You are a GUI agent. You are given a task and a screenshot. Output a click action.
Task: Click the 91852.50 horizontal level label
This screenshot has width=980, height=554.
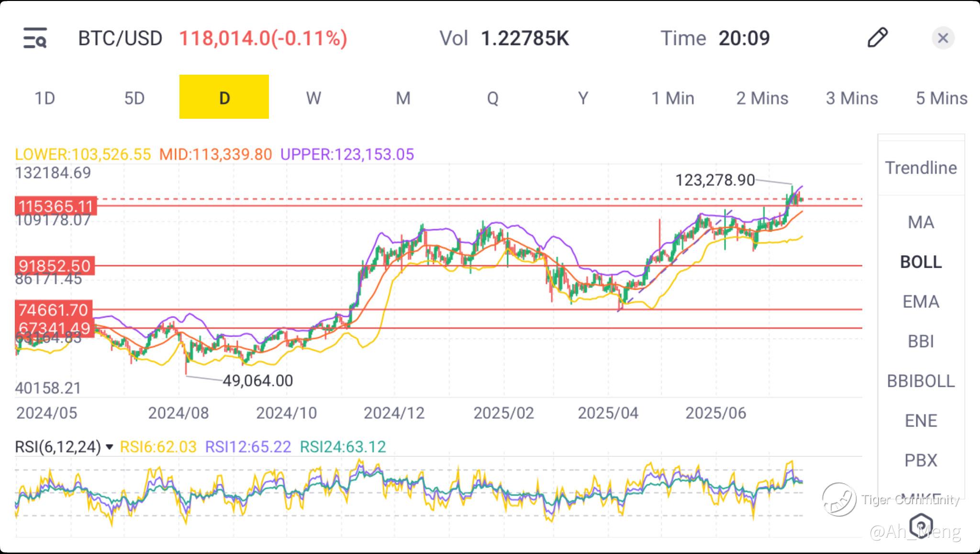[55, 266]
